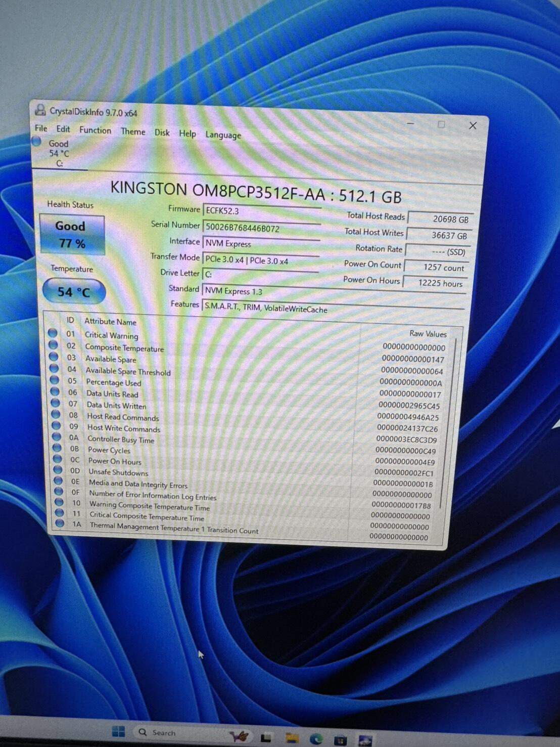Click the Good 77 % health status button
Screen dimensions: 560x747
(x=72, y=235)
